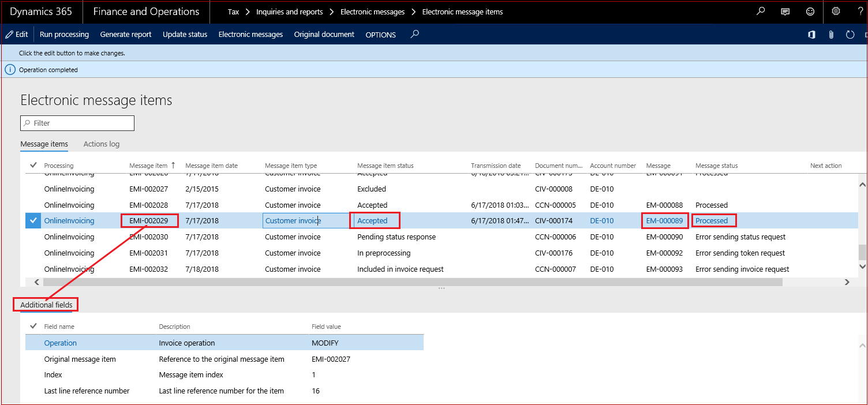Select the EMI-002030 message item cell
The width and height of the screenshot is (868, 405).
(149, 237)
